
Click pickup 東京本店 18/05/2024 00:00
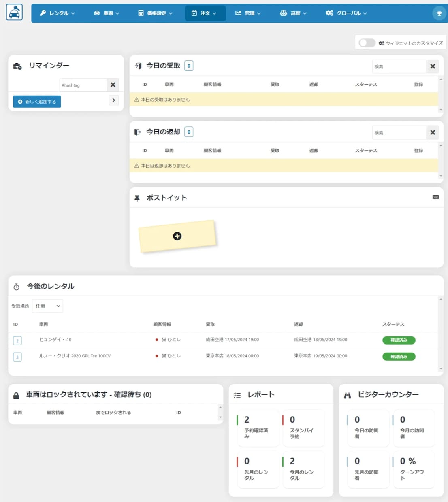coord(232,356)
